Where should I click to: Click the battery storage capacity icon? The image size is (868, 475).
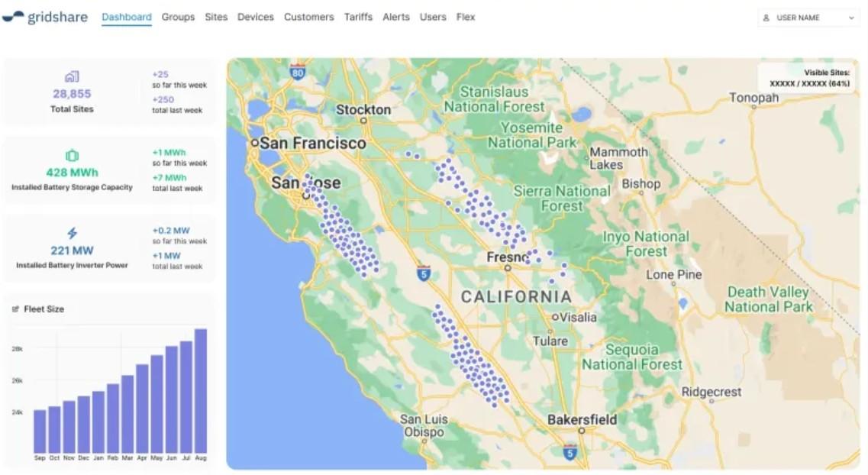(x=72, y=156)
